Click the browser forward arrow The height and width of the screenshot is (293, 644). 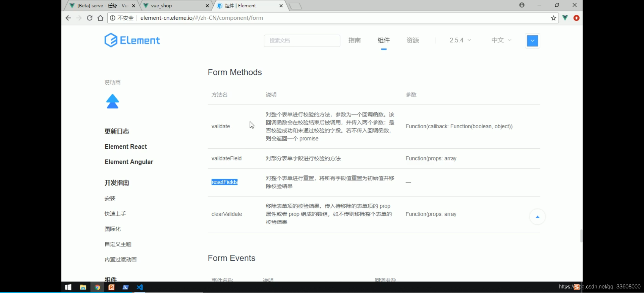(x=79, y=18)
